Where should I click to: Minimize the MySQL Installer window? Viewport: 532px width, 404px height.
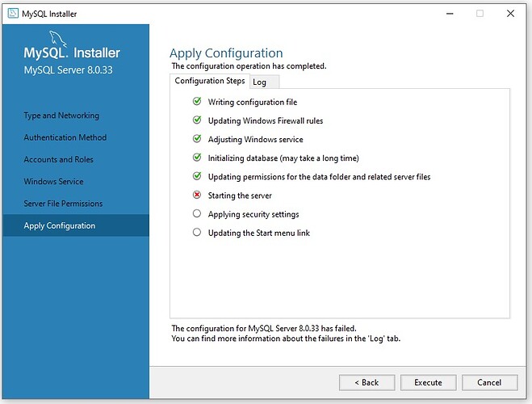click(450, 14)
